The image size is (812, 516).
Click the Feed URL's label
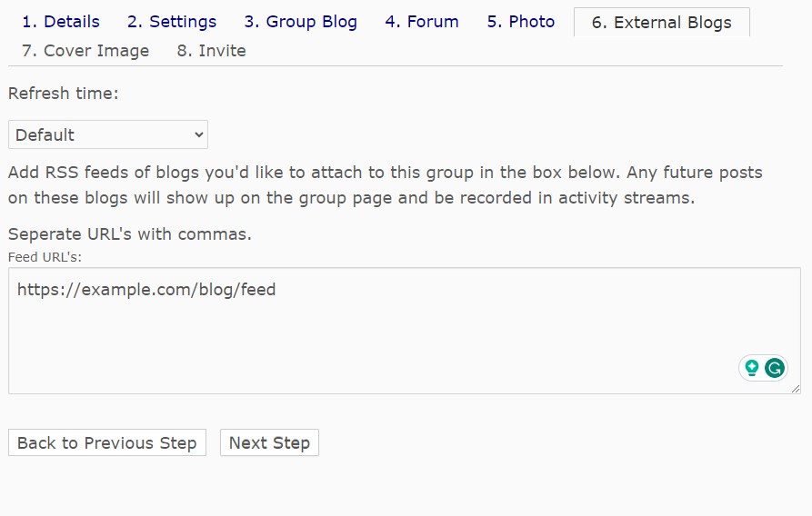[45, 257]
